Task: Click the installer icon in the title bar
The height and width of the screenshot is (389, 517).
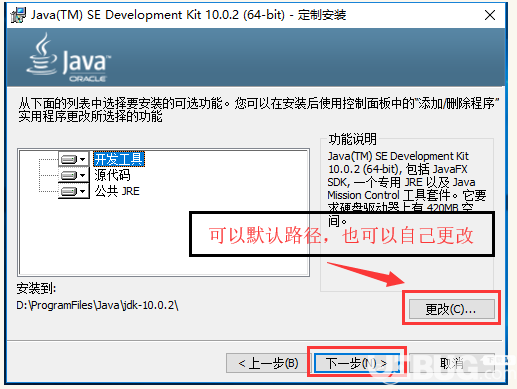Action: (18, 15)
